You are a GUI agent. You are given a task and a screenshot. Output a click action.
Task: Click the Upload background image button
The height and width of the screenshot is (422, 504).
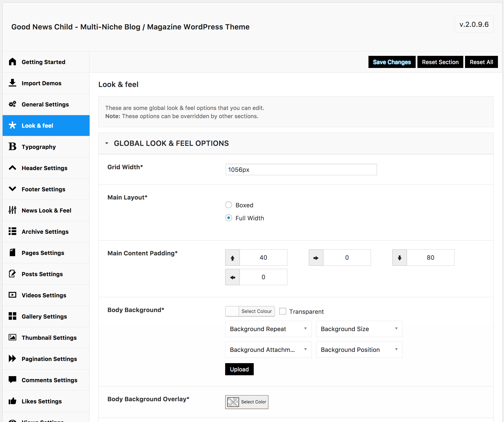tap(239, 369)
